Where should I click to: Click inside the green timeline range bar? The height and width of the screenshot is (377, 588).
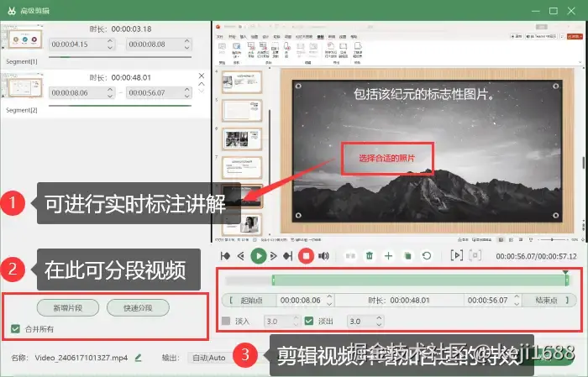pyautogui.click(x=420, y=280)
